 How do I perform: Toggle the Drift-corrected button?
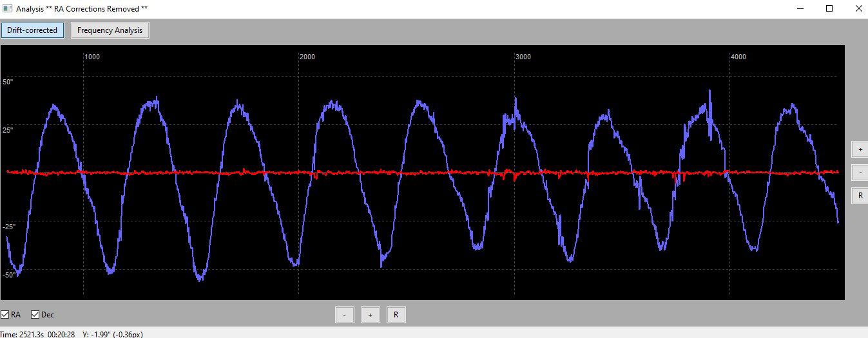(x=32, y=30)
